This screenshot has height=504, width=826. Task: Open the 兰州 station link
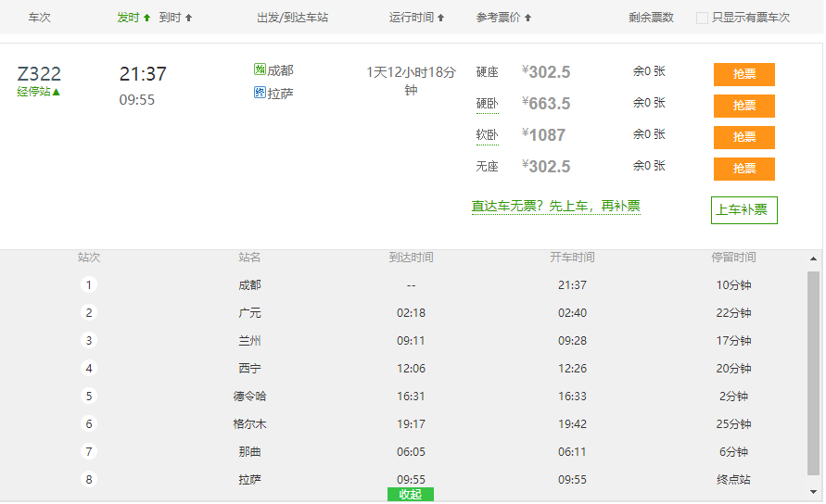249,341
